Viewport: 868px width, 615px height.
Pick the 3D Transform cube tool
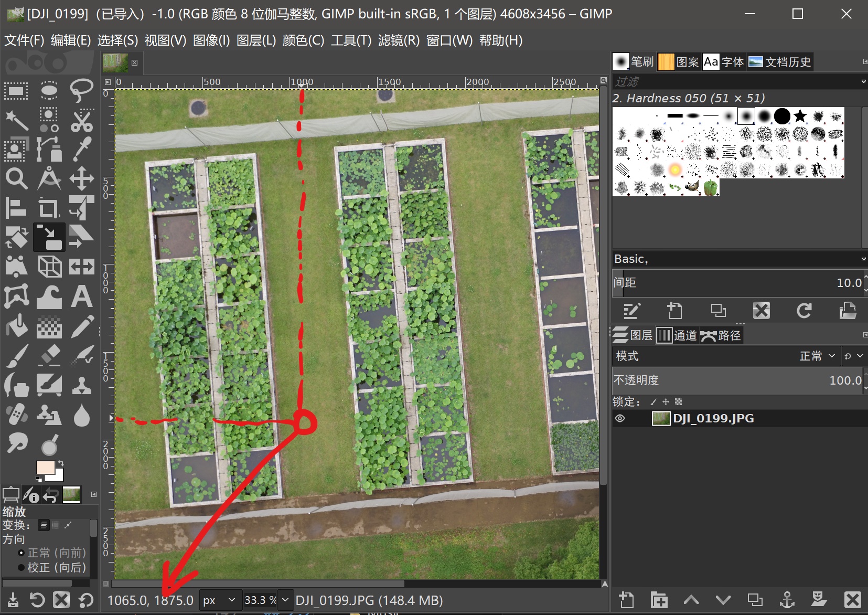[x=49, y=267]
